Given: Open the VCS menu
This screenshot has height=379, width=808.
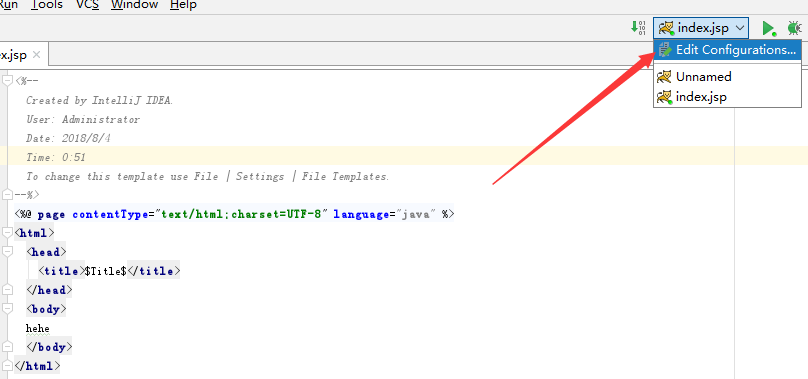Looking at the screenshot, I should point(88,5).
